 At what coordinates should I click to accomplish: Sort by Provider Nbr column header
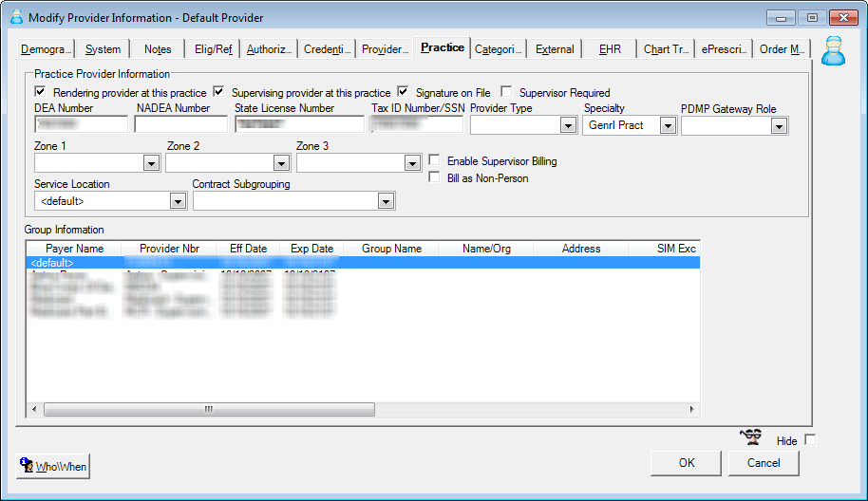tap(169, 249)
